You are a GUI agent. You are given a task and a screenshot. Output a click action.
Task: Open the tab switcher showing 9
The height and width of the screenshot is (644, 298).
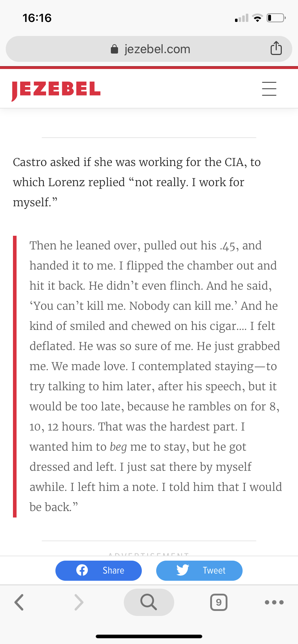[218, 602]
